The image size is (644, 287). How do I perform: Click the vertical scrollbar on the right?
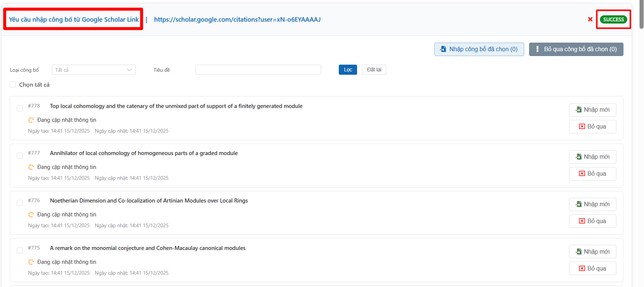pos(641,15)
